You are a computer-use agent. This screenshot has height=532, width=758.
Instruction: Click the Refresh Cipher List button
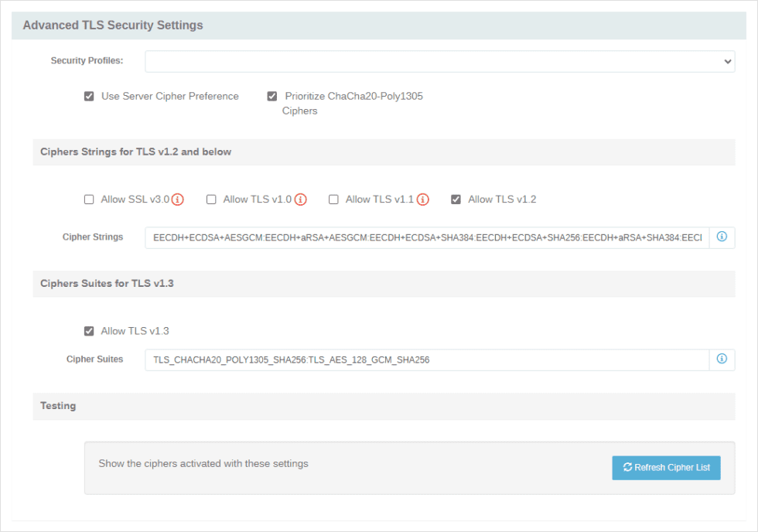666,467
